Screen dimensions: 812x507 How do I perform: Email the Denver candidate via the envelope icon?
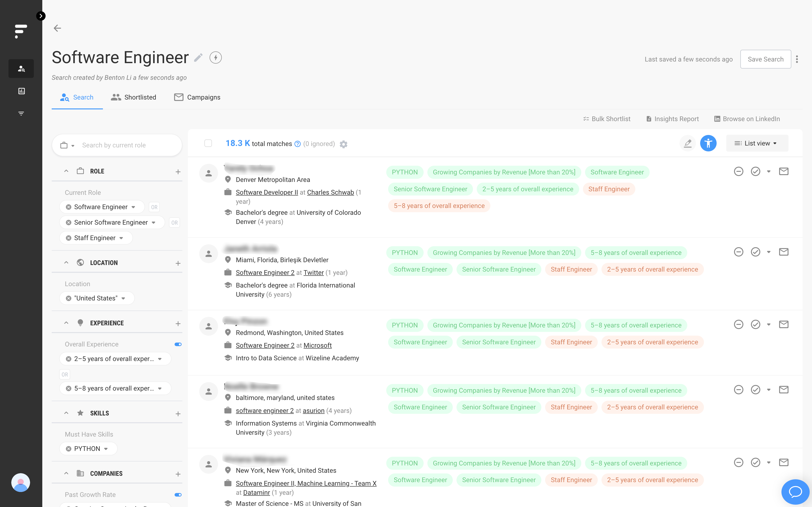point(784,171)
